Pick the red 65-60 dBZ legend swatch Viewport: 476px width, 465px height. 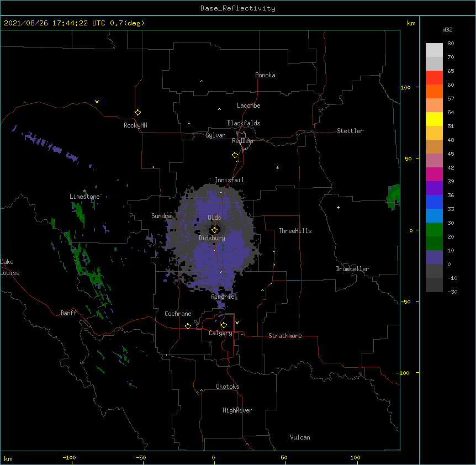(x=434, y=77)
